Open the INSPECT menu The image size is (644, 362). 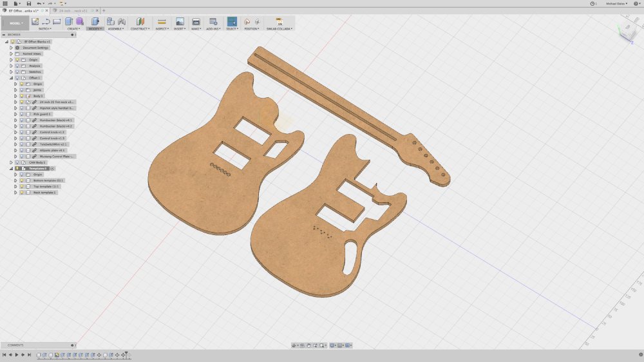tap(162, 29)
